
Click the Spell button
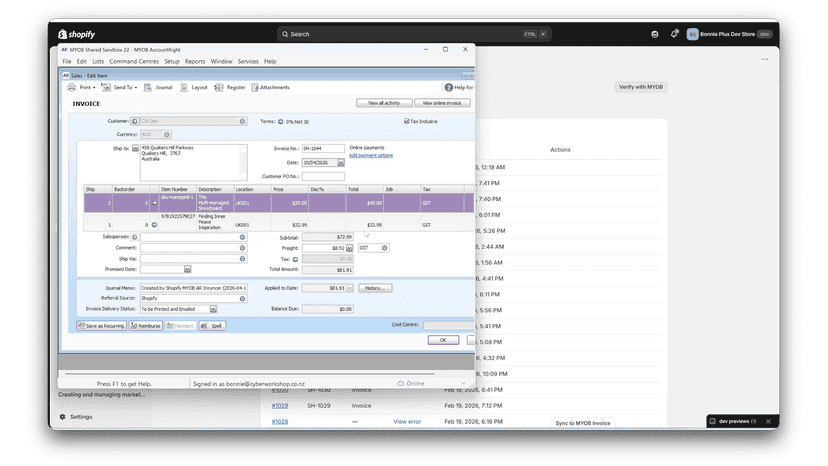pos(212,326)
